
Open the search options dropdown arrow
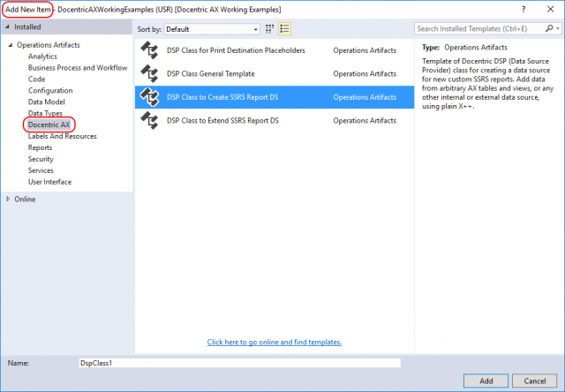coord(558,28)
